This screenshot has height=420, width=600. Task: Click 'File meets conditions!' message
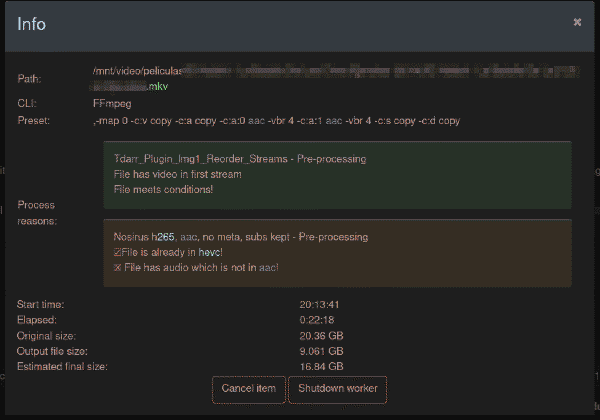(163, 189)
